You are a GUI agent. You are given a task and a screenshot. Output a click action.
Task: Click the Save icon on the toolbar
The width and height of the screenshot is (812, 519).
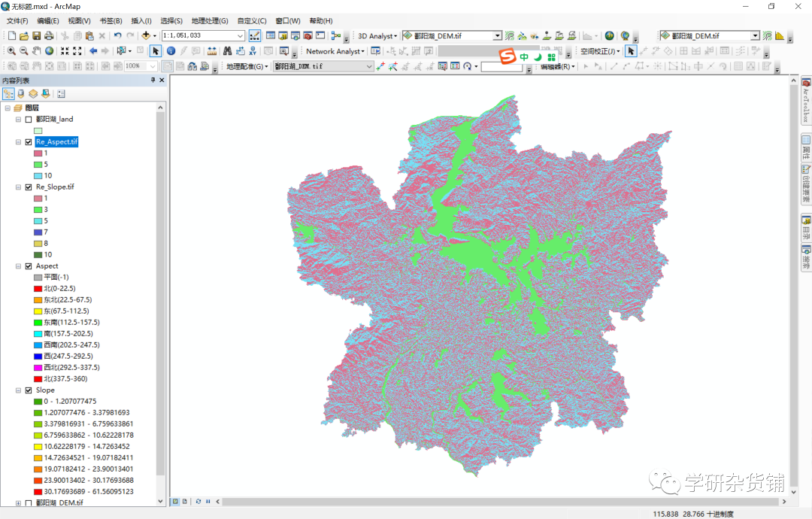coord(35,35)
